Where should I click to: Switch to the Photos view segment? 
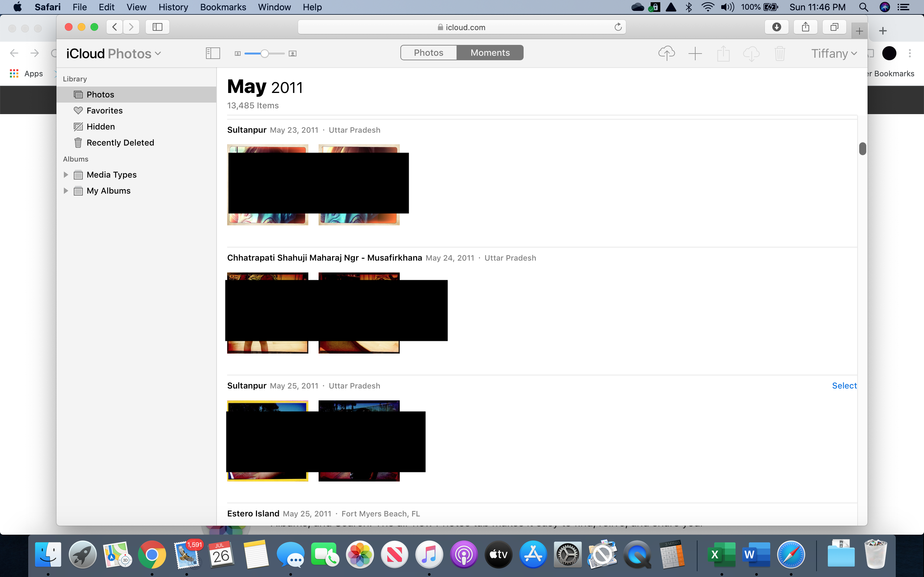point(428,53)
